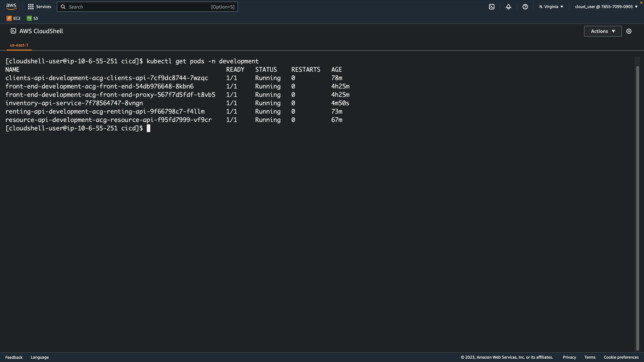Open the notifications bell
This screenshot has height=362, width=644.
(x=508, y=7)
